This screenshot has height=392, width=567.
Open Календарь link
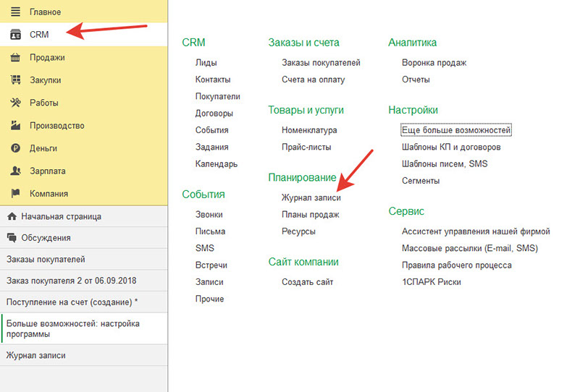point(217,164)
